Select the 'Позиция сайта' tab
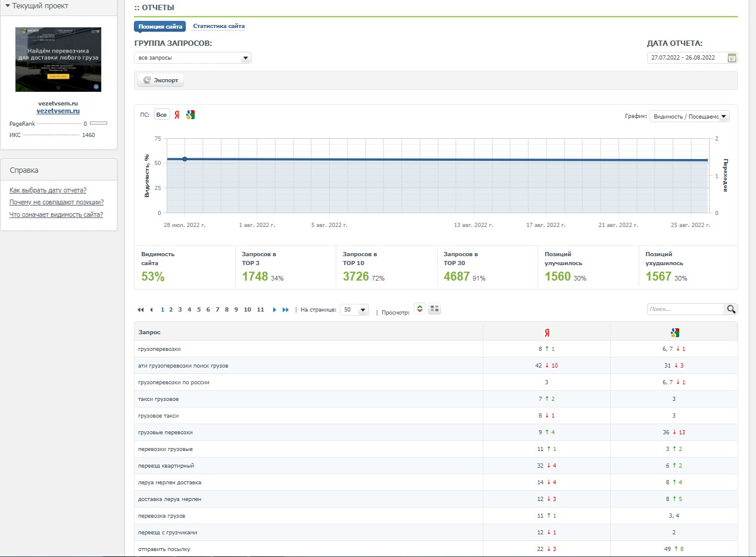The image size is (756, 557). click(160, 26)
